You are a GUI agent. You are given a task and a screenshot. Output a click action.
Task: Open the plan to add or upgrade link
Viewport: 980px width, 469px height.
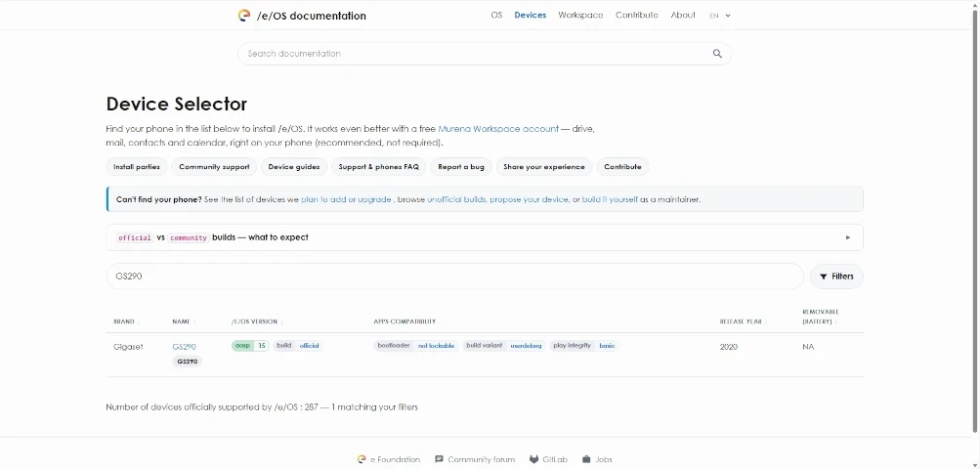coord(346,199)
